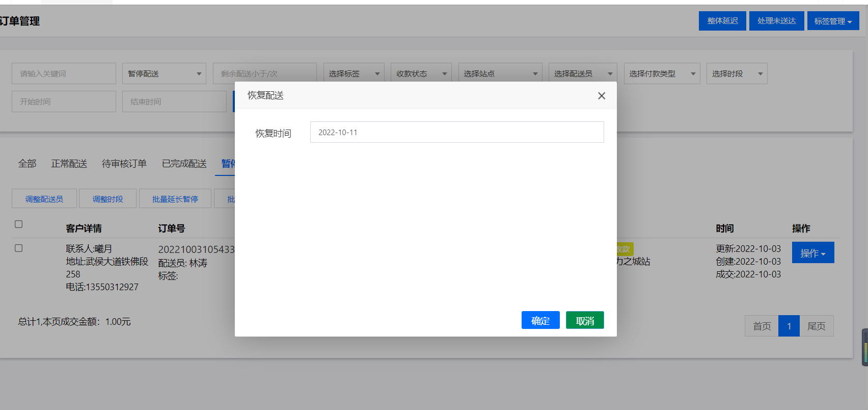Click the 整体延迟 button
Screen dimensions: 868x410
coord(722,21)
